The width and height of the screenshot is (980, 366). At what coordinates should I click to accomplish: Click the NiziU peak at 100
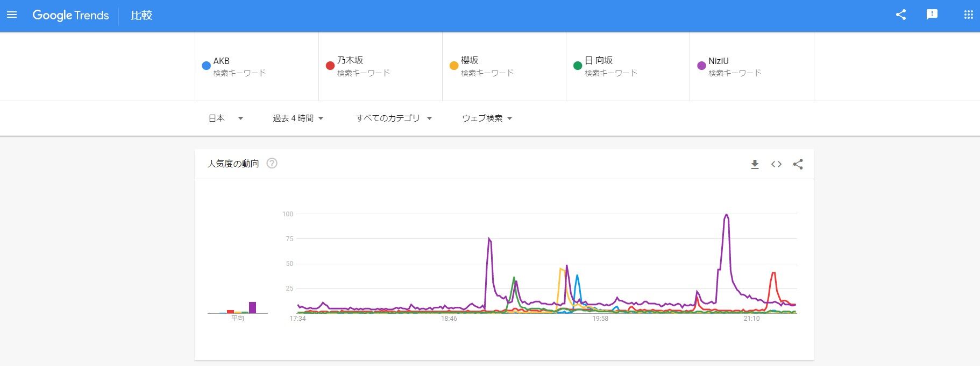click(727, 215)
